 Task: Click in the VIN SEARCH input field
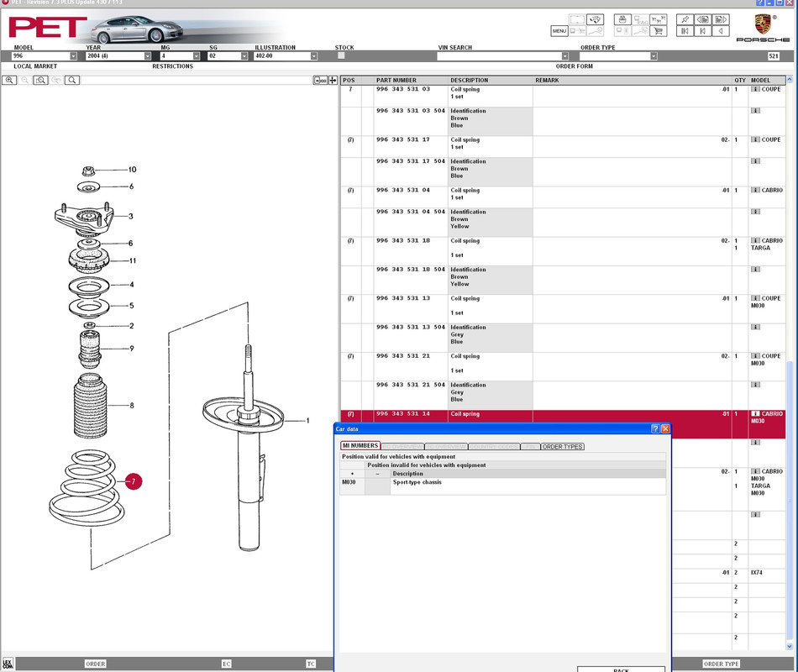499,56
